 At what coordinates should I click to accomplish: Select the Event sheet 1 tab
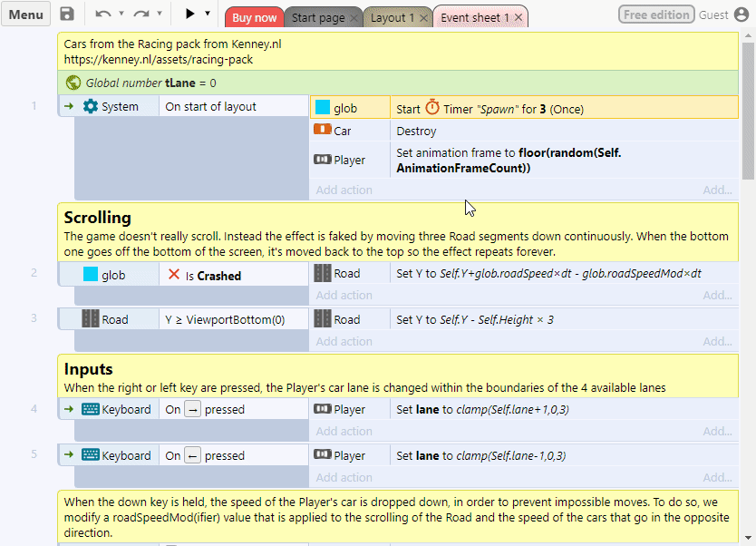474,18
